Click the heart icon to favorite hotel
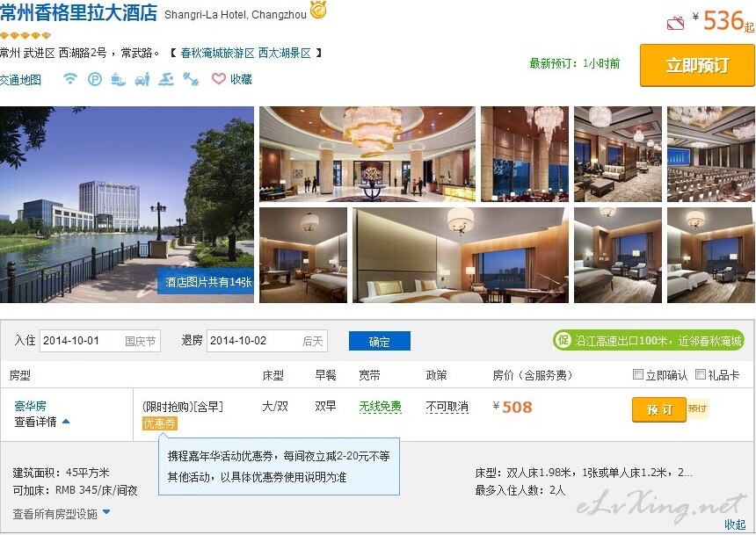 point(218,78)
